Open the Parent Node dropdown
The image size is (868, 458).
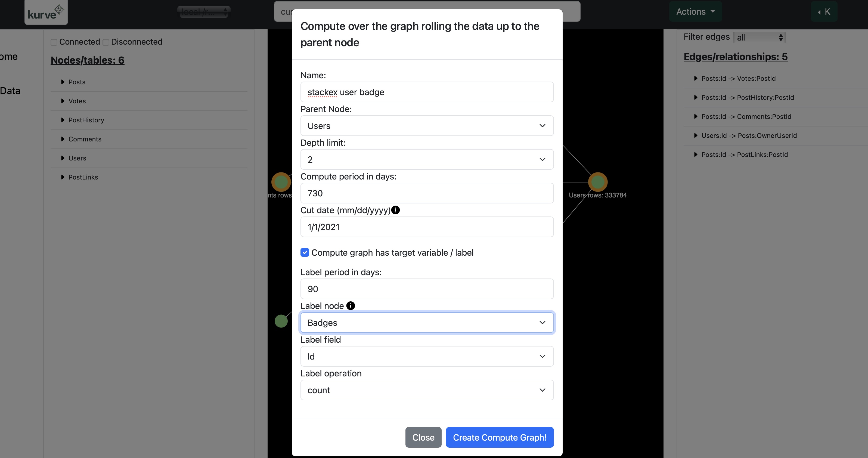(x=427, y=126)
